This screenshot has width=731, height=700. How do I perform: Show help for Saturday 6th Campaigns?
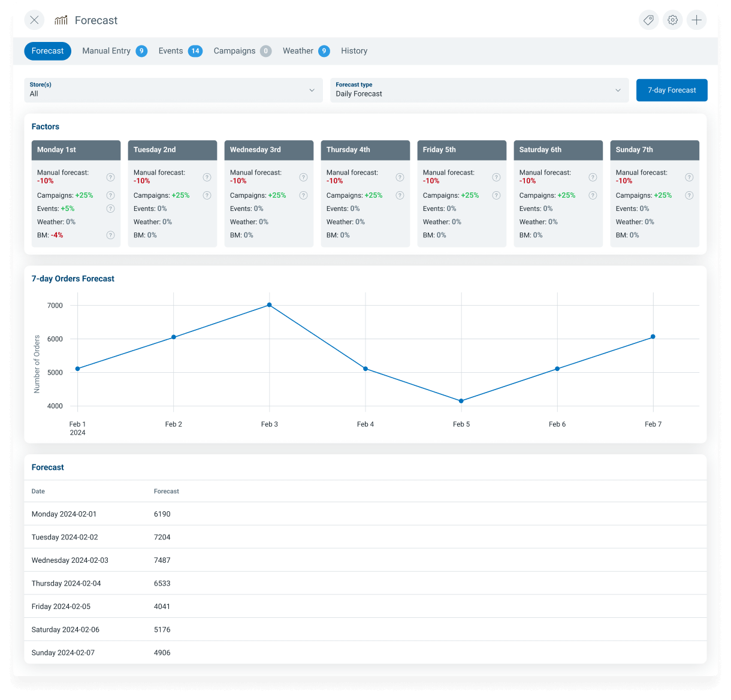[x=593, y=195]
